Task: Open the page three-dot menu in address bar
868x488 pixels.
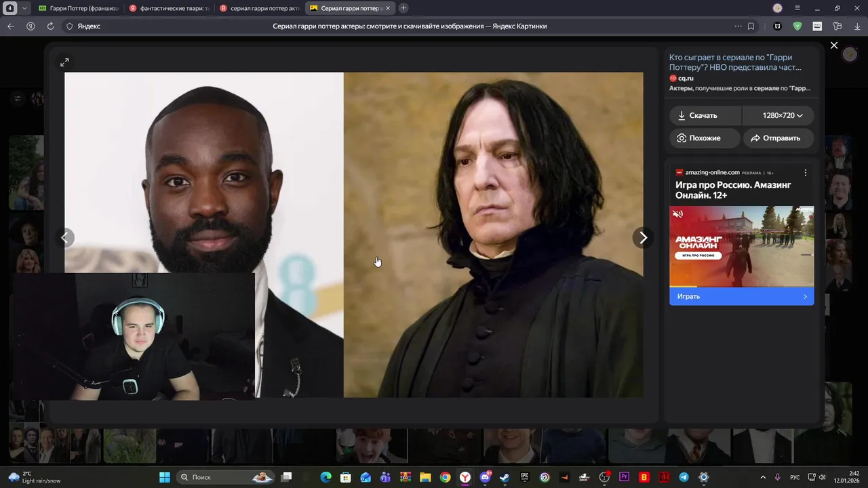Action: click(x=738, y=26)
